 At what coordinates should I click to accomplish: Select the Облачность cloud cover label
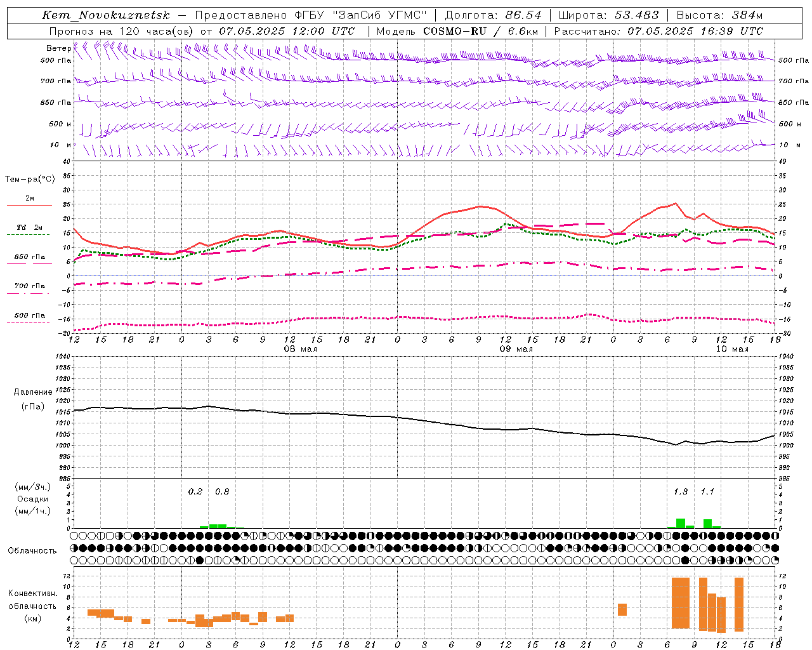[x=32, y=551]
